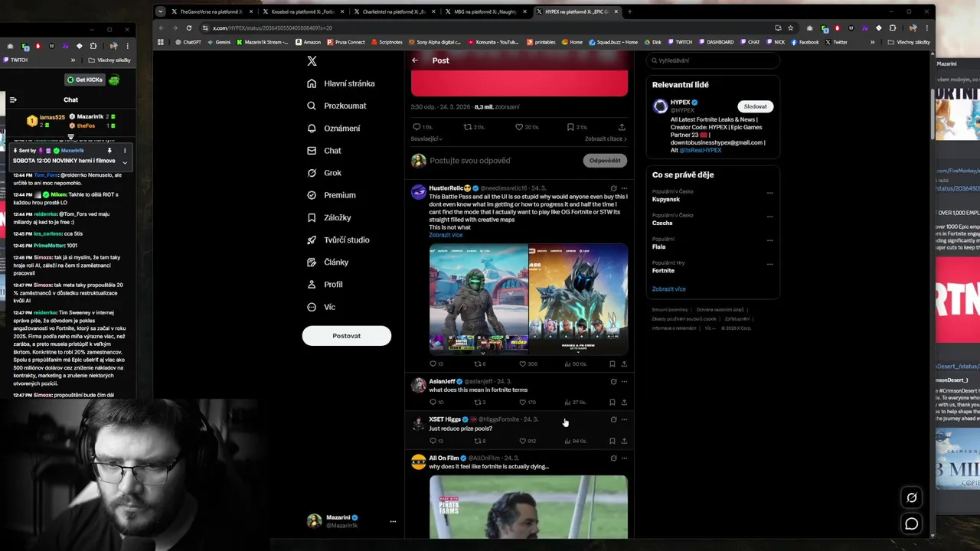
Task: Open Profil in the sidebar
Action: point(325,284)
